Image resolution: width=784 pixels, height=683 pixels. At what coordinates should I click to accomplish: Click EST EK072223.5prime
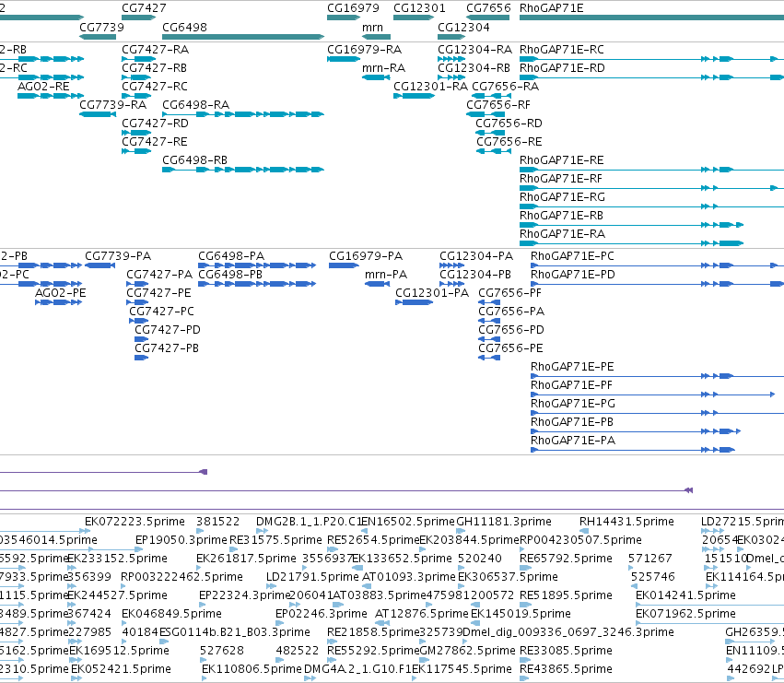[135, 522]
